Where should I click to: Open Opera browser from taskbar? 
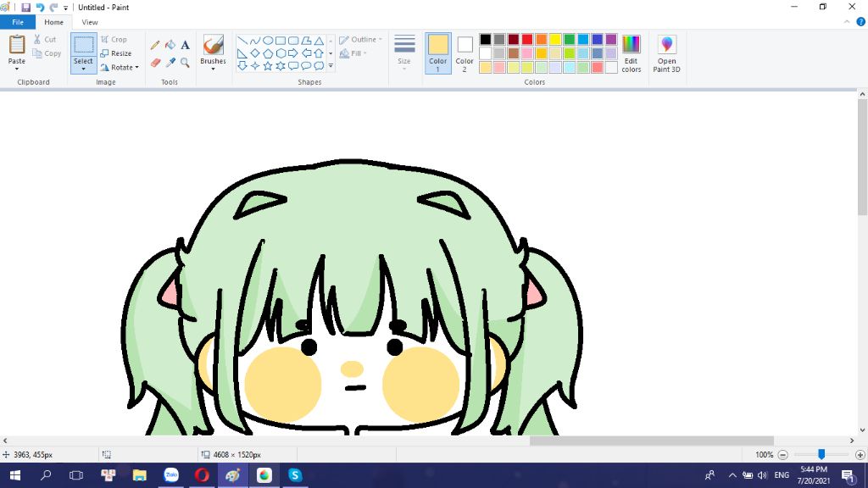tap(202, 475)
